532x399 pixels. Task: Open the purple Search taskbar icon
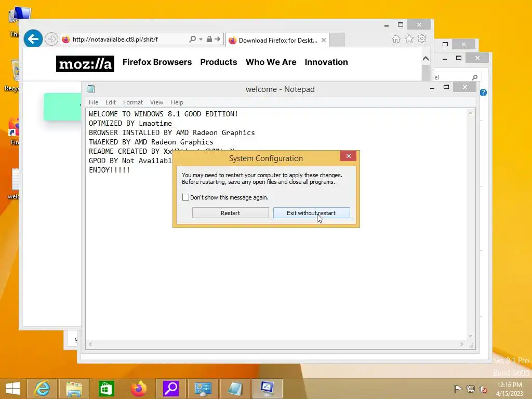coord(171,389)
